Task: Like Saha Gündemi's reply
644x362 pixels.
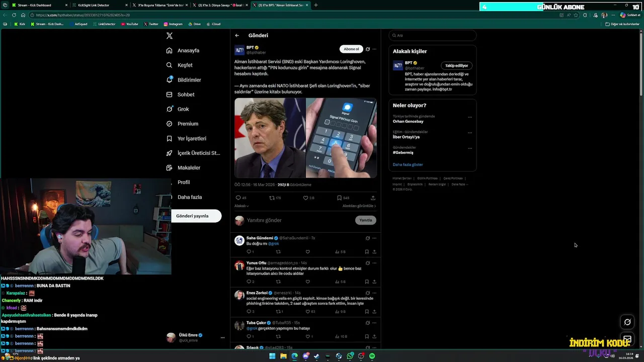Action: 308,252
